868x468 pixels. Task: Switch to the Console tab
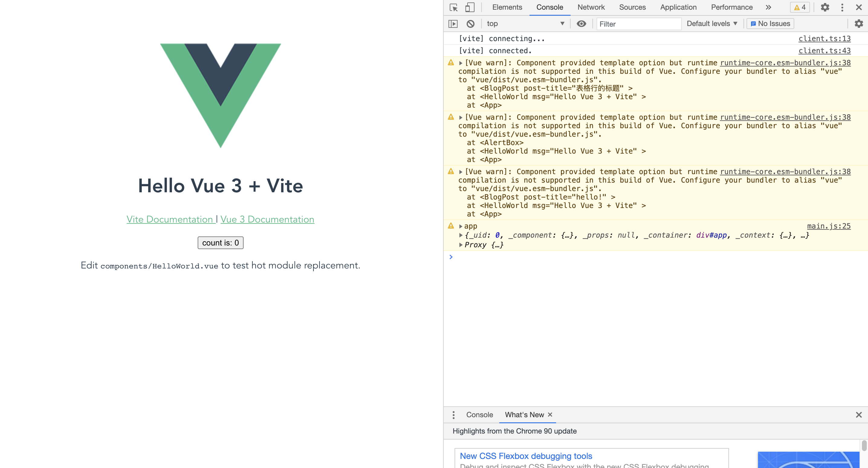coord(547,7)
